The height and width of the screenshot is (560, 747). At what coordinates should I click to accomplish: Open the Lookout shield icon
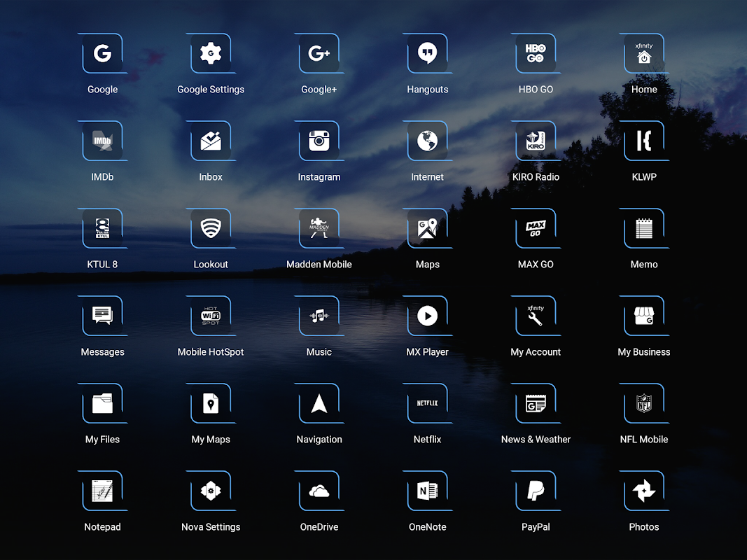[x=211, y=228]
